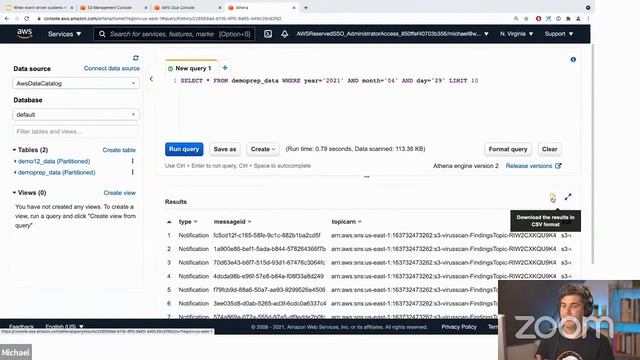Click the Feedback footer button

click(21, 327)
